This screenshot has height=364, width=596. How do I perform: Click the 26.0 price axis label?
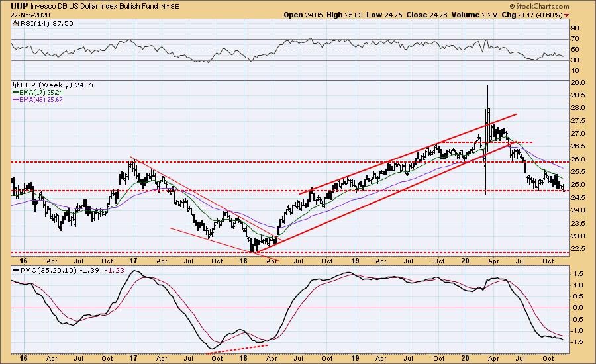[577, 159]
